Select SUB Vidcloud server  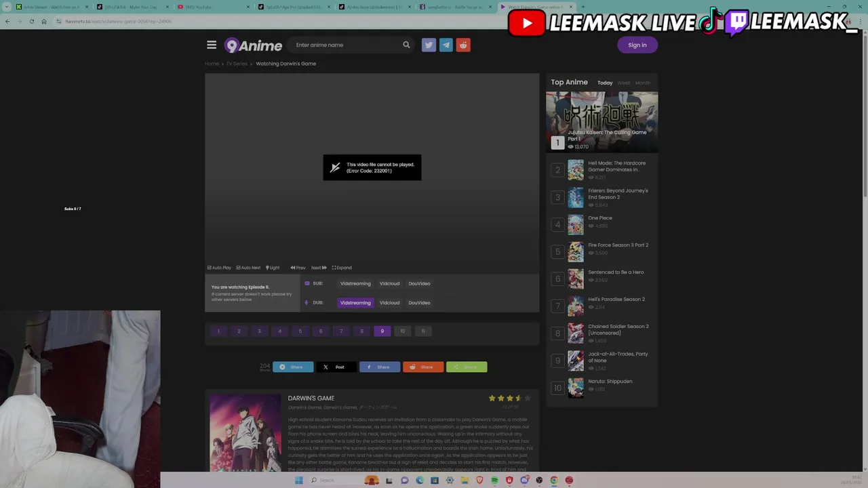point(389,283)
